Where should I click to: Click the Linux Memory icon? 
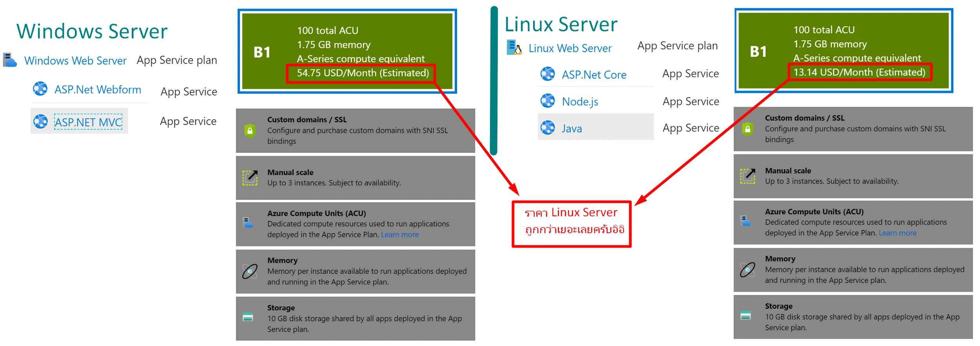(x=748, y=270)
